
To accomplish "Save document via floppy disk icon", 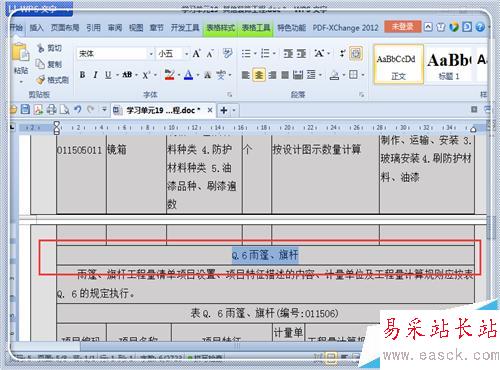I will tap(25, 109).
